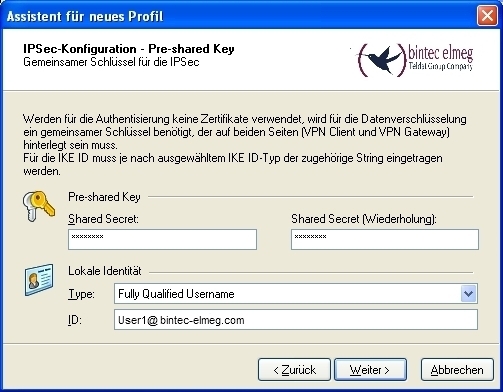
Task: Open the Type dropdown arrow
Action: click(x=468, y=294)
